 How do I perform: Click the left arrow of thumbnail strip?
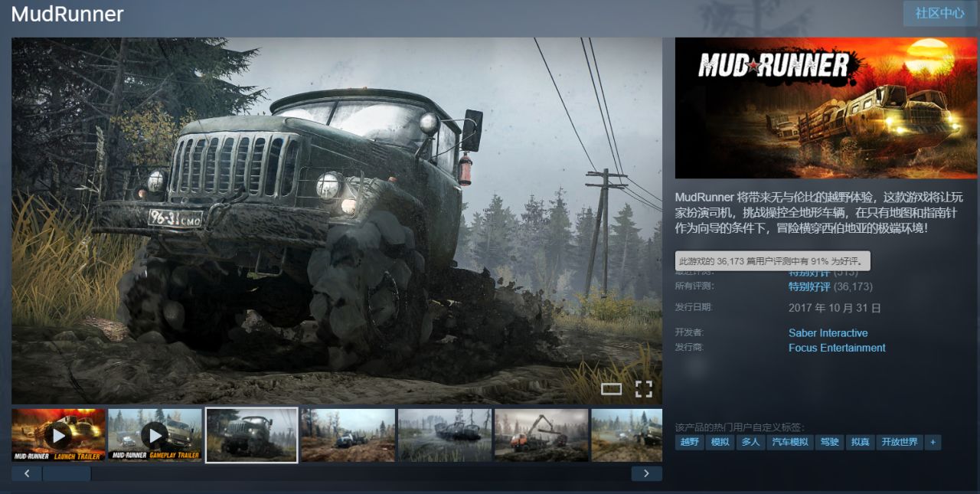tap(27, 473)
